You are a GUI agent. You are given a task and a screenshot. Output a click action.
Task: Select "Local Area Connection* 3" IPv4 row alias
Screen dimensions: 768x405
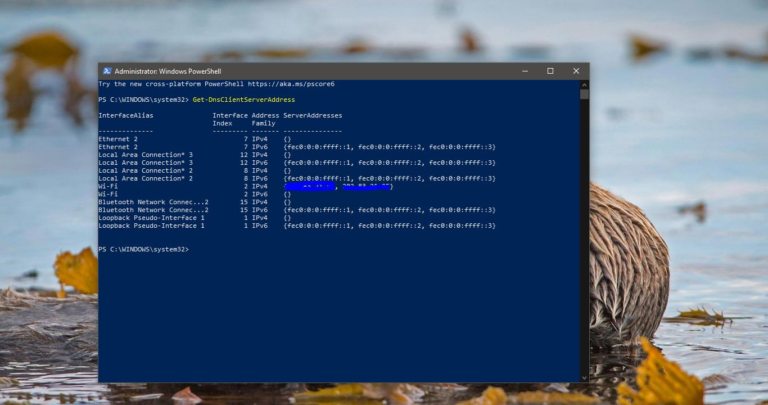click(145, 155)
